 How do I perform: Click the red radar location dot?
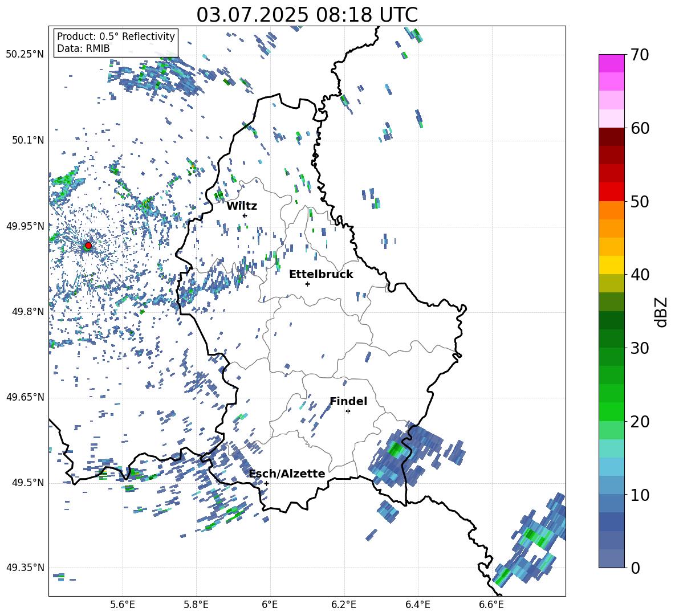[88, 246]
